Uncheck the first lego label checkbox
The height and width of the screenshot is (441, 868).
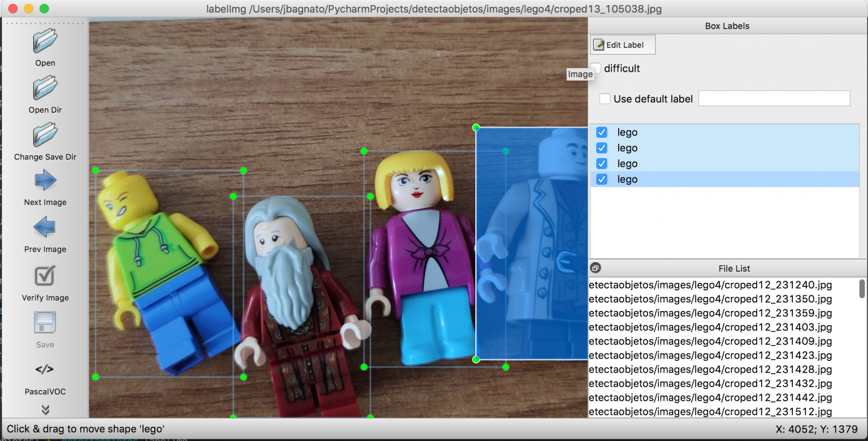[x=602, y=132]
